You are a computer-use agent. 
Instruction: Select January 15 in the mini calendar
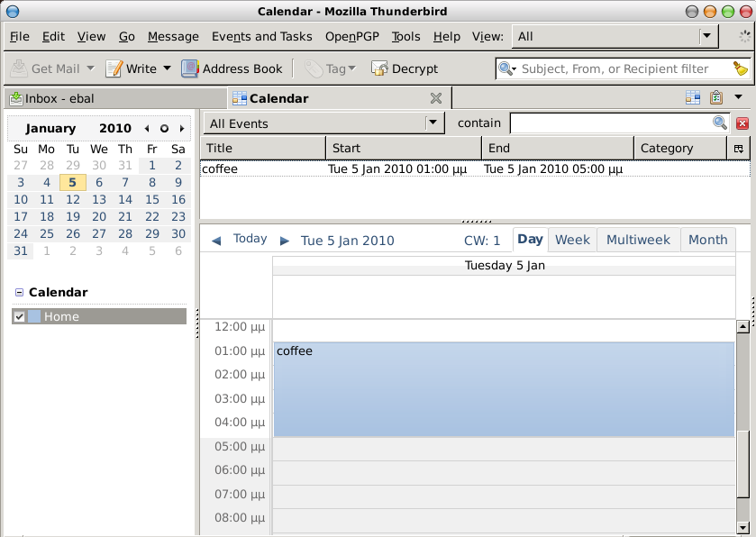coord(152,199)
